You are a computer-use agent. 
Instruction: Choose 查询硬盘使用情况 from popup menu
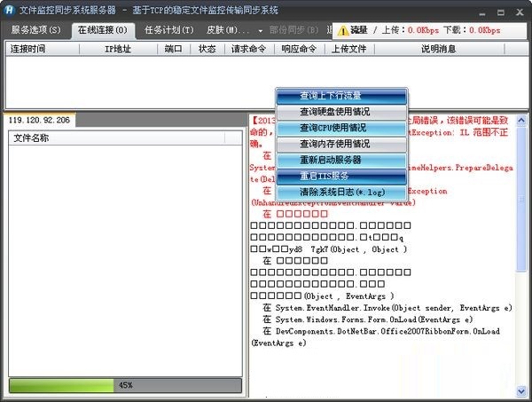tap(341, 112)
